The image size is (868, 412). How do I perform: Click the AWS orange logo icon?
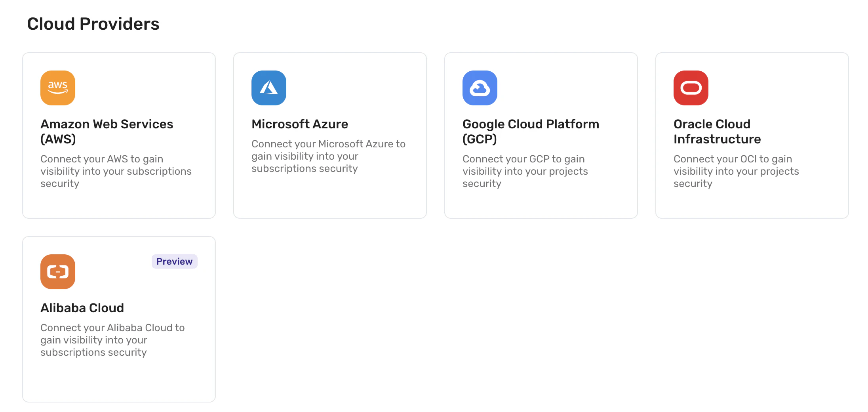click(x=58, y=88)
